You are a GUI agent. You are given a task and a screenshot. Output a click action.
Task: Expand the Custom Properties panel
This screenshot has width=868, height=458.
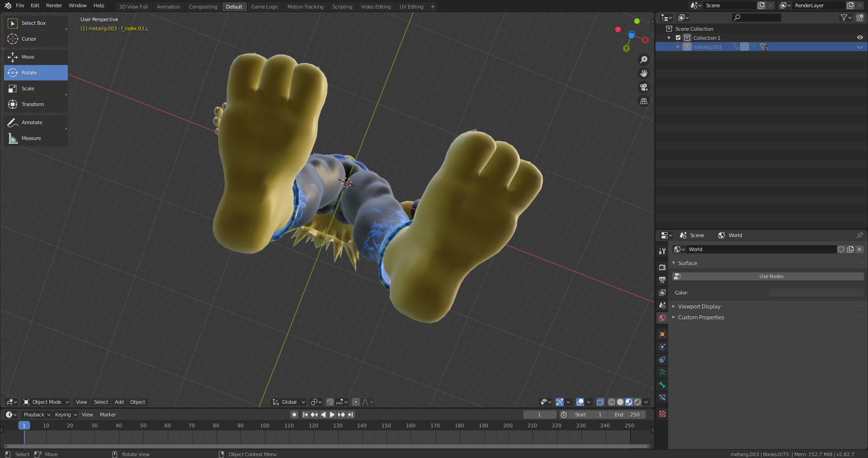click(674, 318)
